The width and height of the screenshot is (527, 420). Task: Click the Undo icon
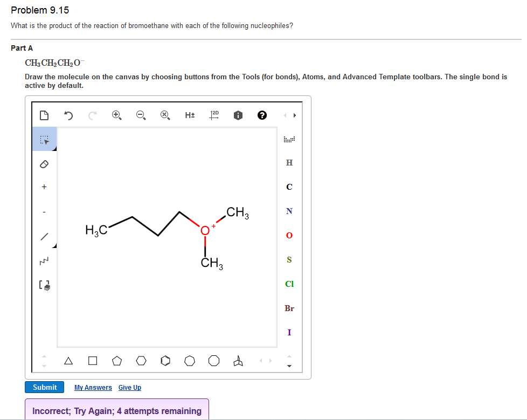[x=68, y=115]
